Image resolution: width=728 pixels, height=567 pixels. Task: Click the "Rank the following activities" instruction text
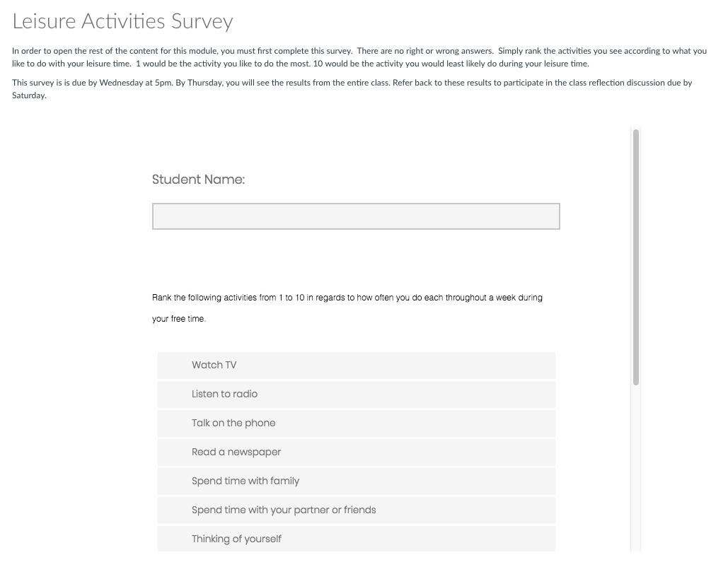(347, 308)
